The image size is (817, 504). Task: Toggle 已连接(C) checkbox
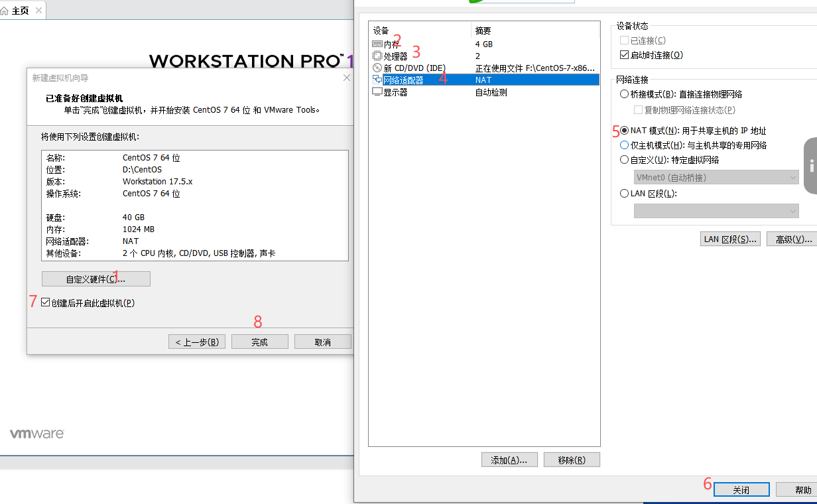tap(624, 40)
